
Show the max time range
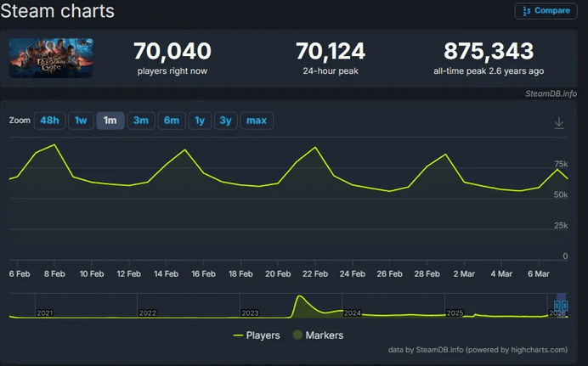coord(257,121)
